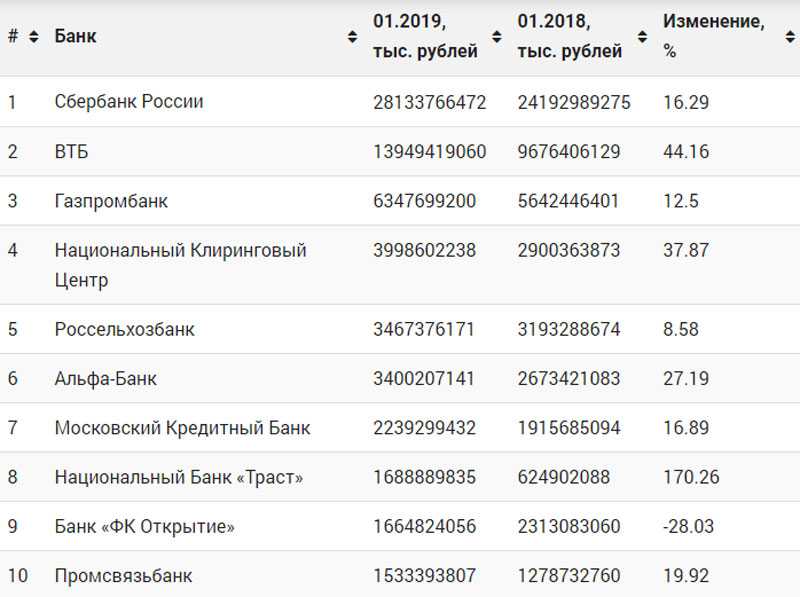Click the Банк column header

(x=76, y=36)
